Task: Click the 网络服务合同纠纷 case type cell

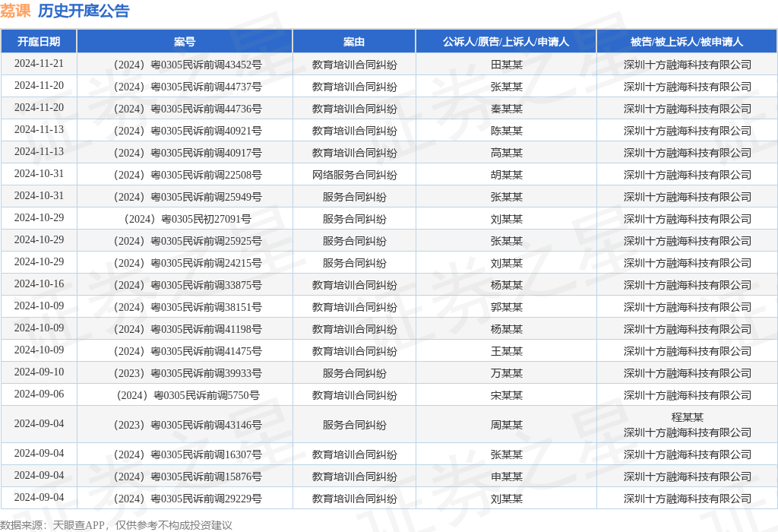Action: [x=354, y=174]
